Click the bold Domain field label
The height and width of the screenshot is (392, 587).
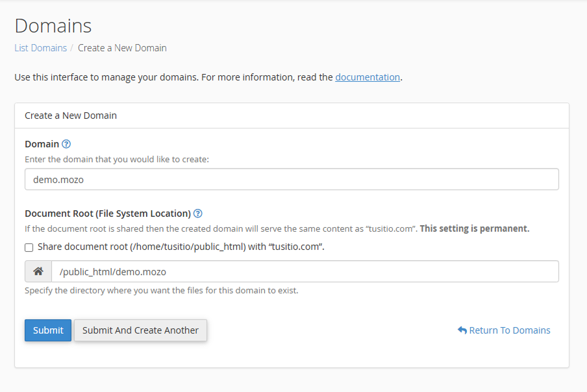[42, 144]
